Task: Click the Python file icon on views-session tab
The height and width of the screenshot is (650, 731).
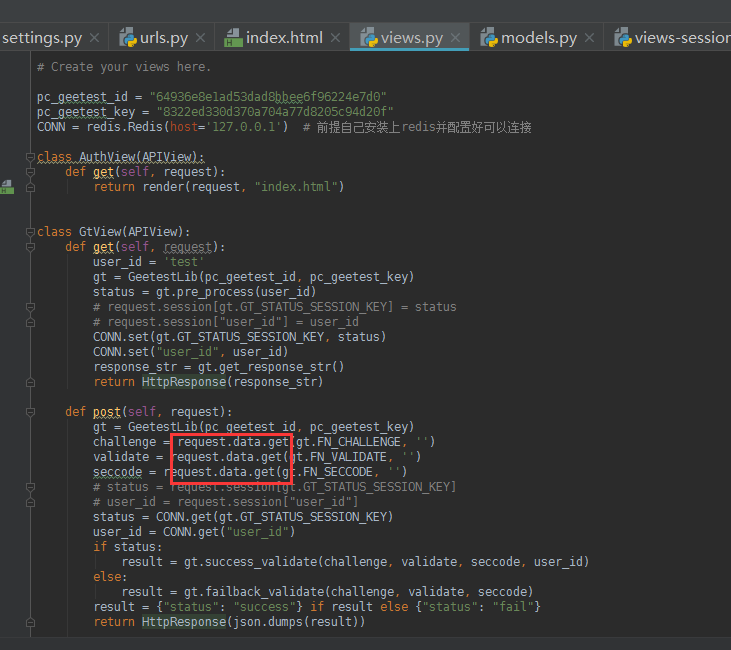Action: pos(623,38)
